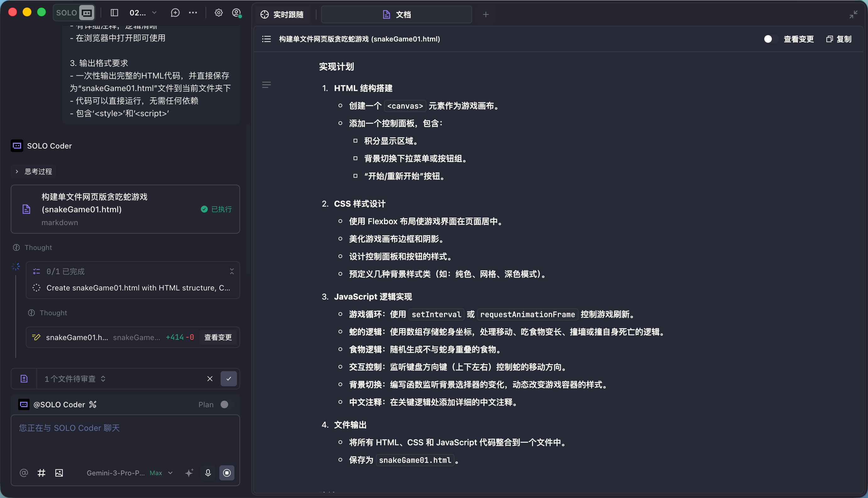
Task: Select the 文档 tab
Action: (x=396, y=14)
